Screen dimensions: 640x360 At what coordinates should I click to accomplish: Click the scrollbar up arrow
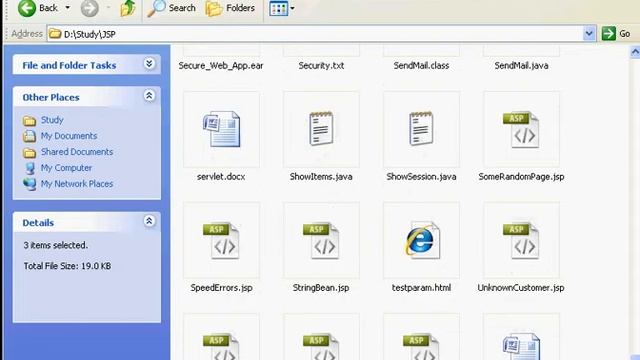tap(635, 52)
